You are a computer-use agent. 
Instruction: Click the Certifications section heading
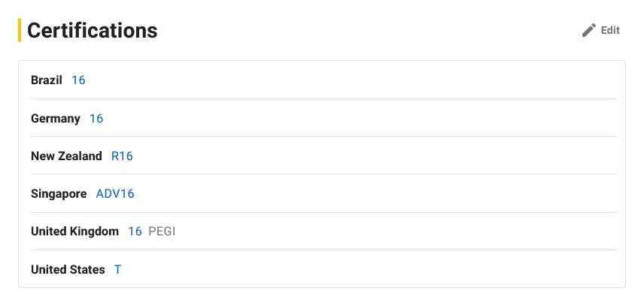tap(93, 31)
